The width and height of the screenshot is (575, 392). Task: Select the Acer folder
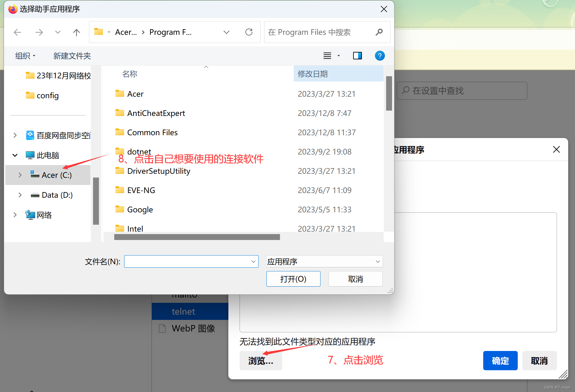click(135, 94)
